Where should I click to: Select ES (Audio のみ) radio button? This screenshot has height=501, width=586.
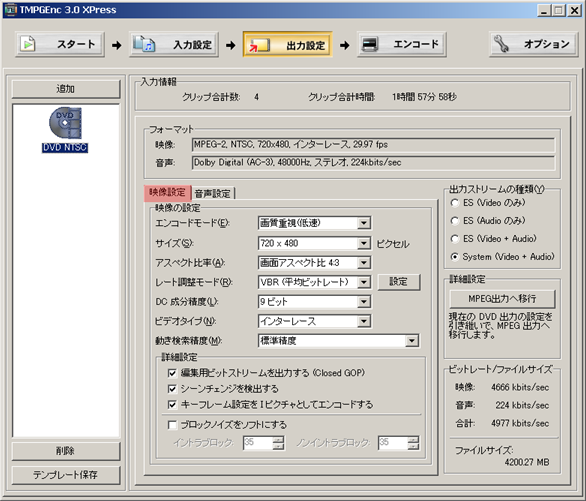454,221
